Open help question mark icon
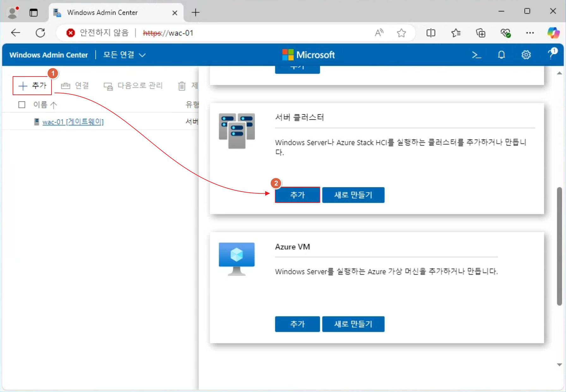566x392 pixels. click(552, 54)
